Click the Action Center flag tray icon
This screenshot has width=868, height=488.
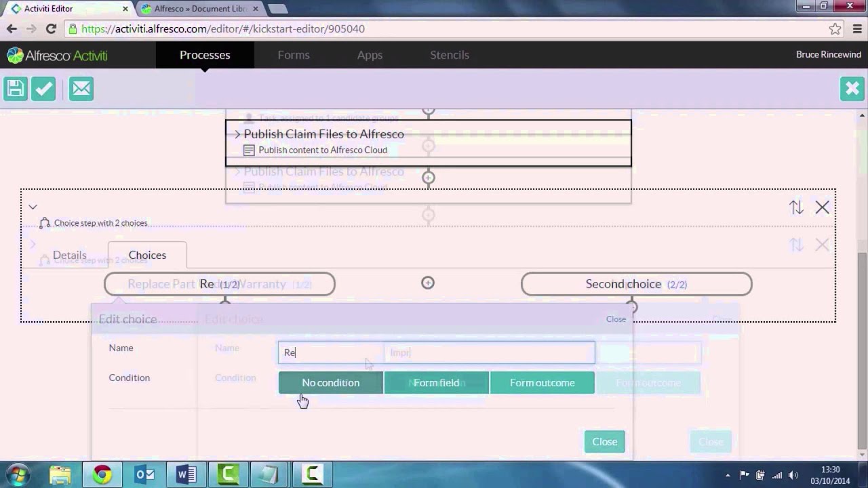click(744, 475)
